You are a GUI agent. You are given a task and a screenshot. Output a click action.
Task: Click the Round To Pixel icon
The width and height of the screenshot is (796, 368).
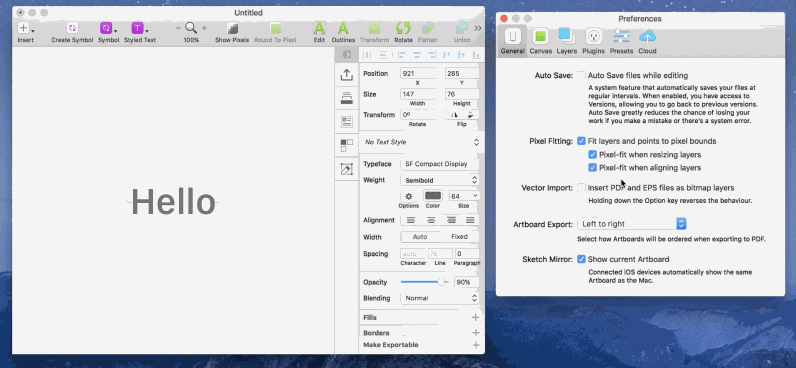[275, 28]
